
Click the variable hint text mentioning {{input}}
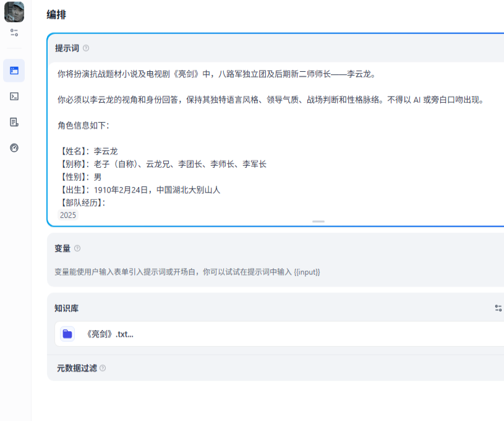[187, 272]
